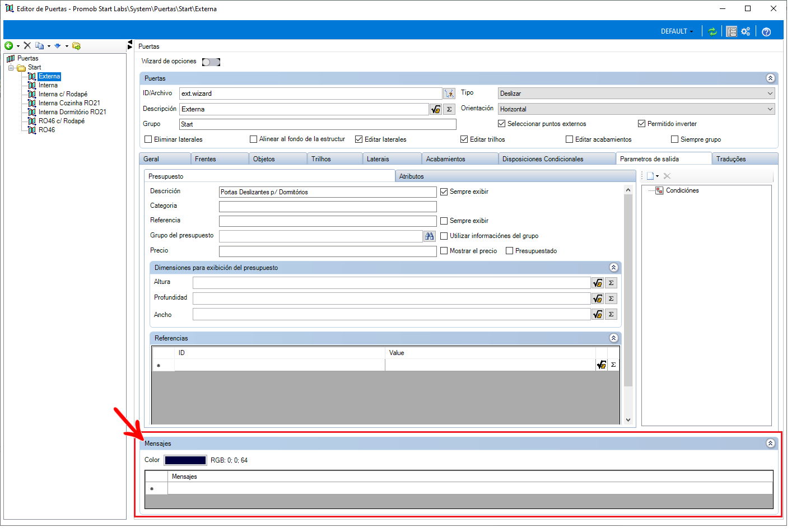The image size is (801, 532).
Task: Collapse Dimensiones para exibición del presupuesto section
Action: (x=613, y=268)
